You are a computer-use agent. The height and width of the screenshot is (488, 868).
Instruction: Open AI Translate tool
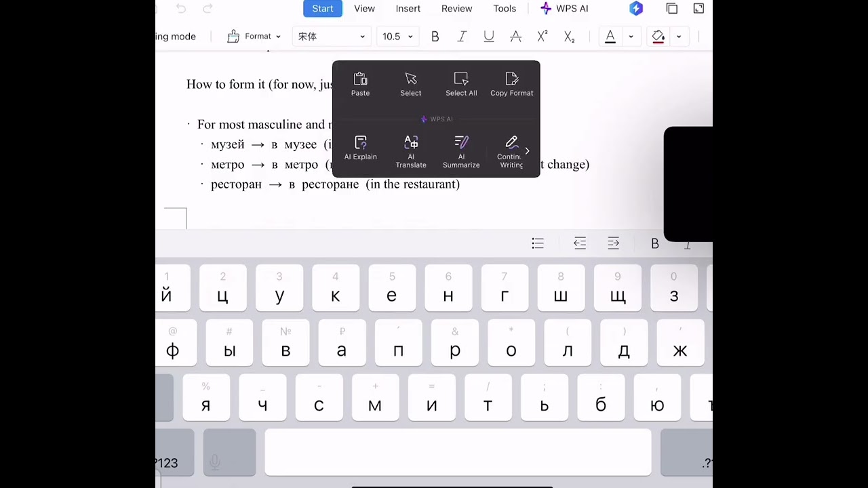[411, 151]
